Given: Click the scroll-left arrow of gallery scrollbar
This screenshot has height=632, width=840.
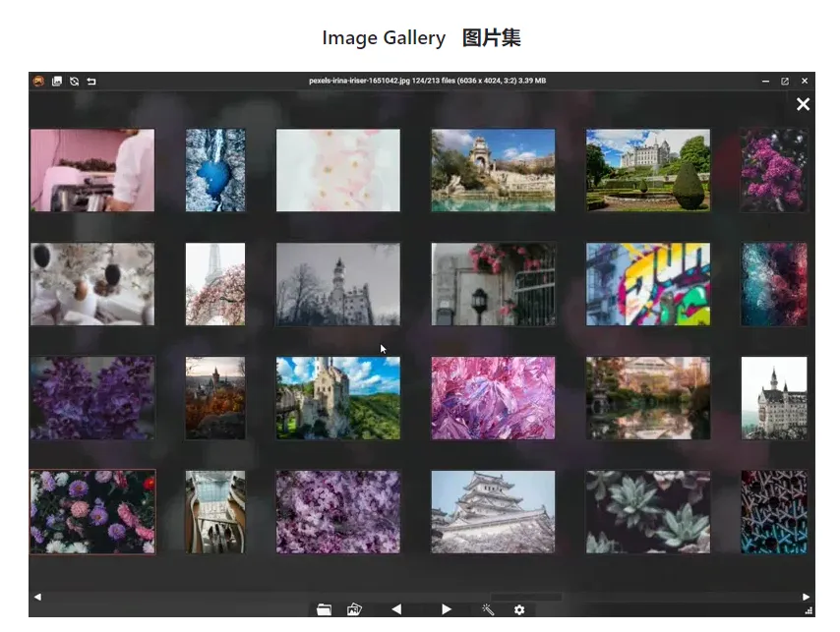Looking at the screenshot, I should pos(37,597).
